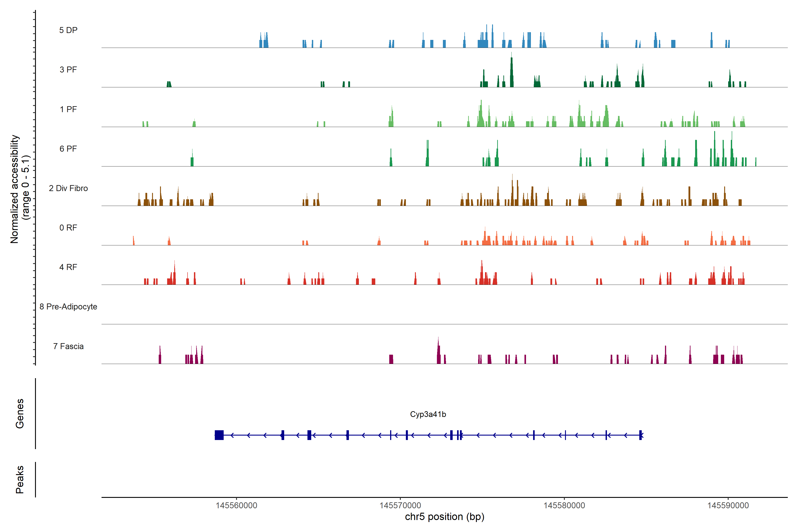
Task: Click the 5 DP track label
Action: coord(68,30)
